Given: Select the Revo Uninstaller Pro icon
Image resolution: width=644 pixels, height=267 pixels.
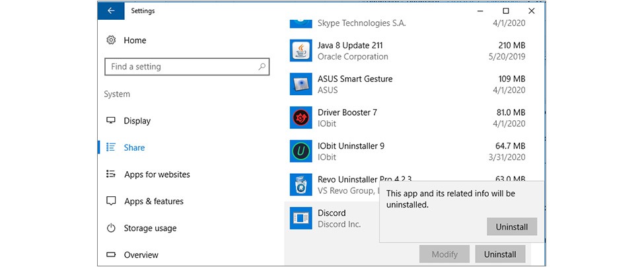Looking at the screenshot, I should pos(301,185).
